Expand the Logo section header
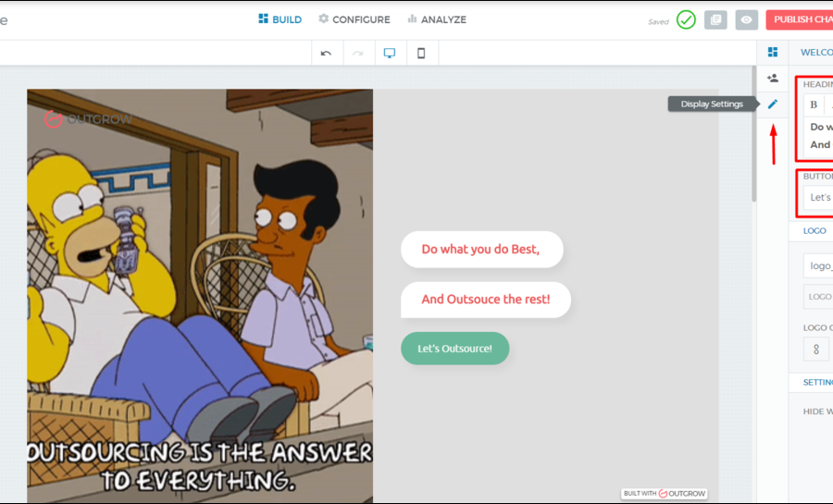 pos(814,231)
